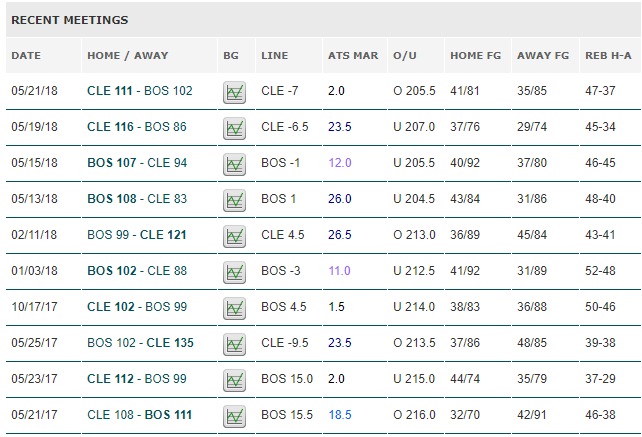Screen dimensions: 642x437
Task: Open box graph icon for 05/21/18 game
Action: click(234, 92)
